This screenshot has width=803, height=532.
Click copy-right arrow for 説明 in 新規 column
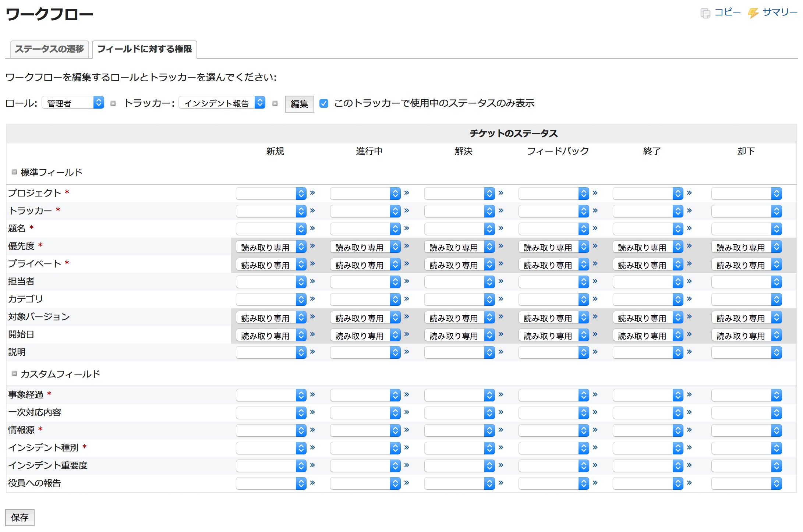coord(312,352)
